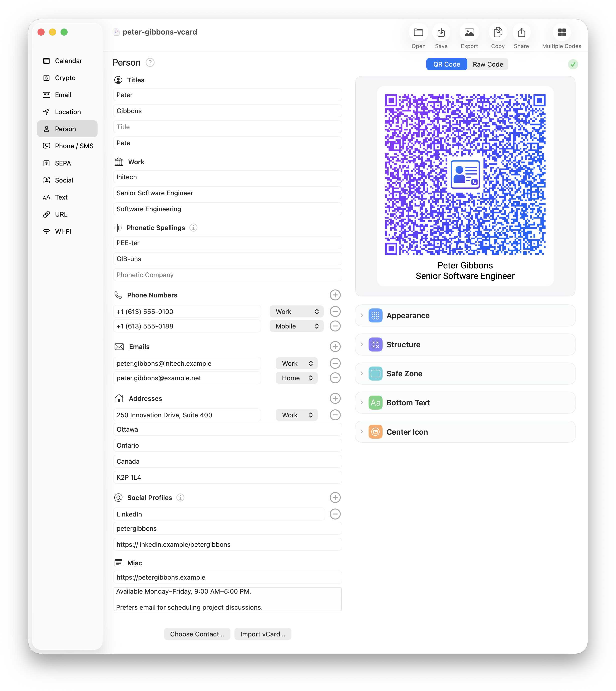
Task: Click the Bottom Text Aa icon
Action: 375,403
